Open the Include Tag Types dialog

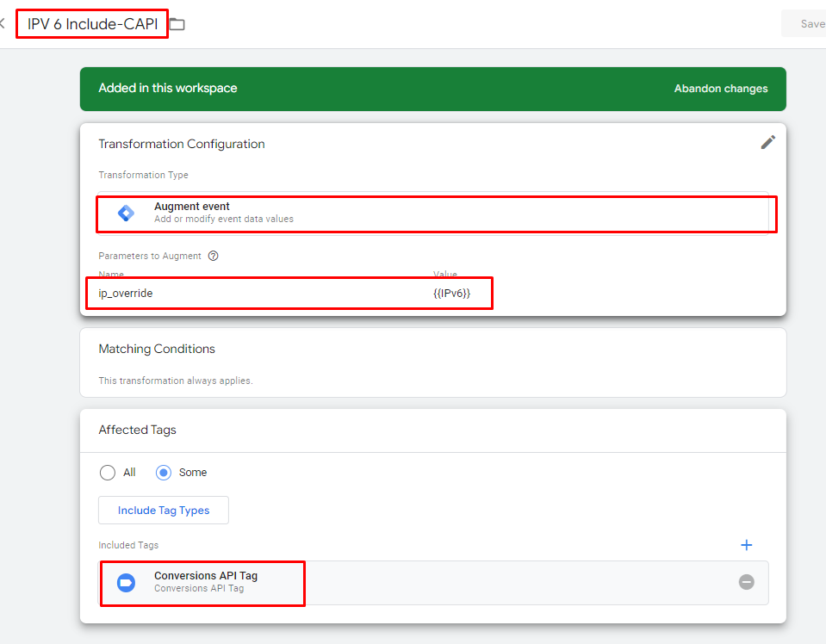163,510
